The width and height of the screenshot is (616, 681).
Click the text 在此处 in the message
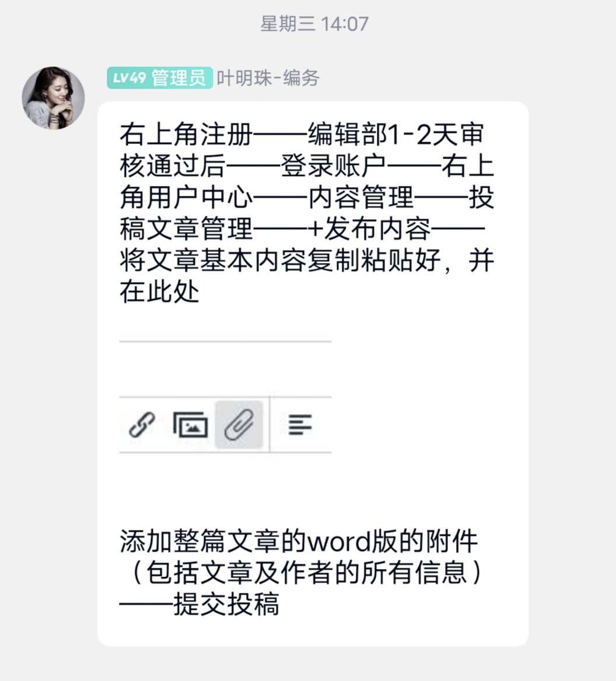159,292
